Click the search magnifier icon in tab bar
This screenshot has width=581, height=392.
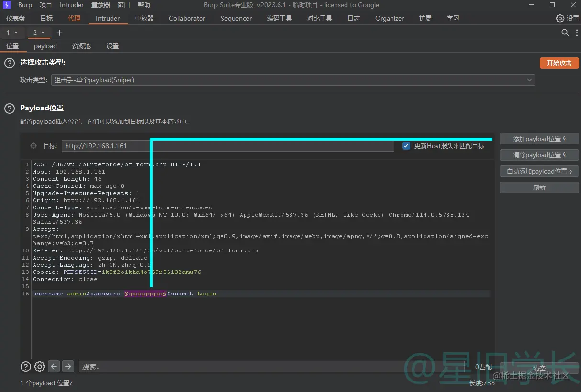(x=565, y=33)
